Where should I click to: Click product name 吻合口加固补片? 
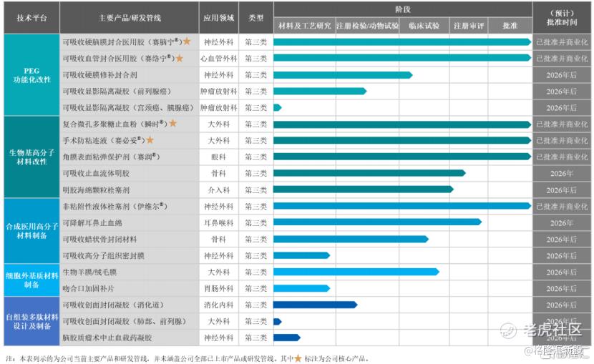[x=88, y=288]
